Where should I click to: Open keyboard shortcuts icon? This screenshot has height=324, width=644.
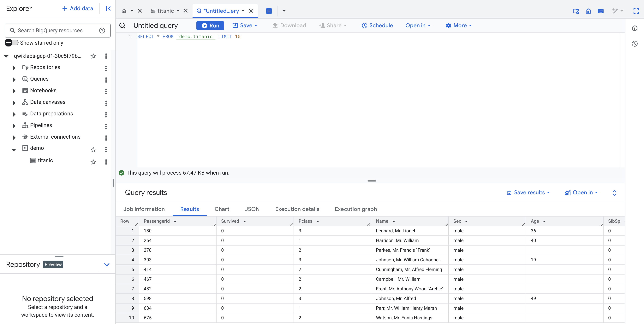600,11
